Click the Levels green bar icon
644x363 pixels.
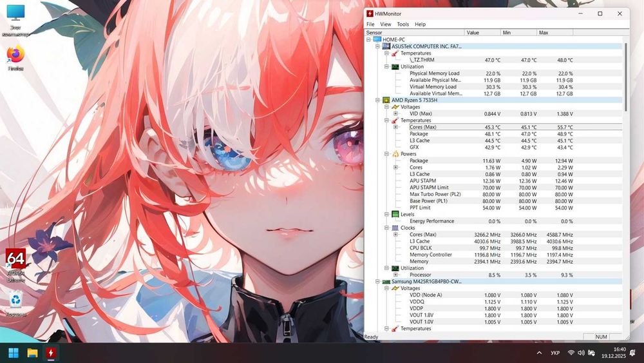click(x=395, y=214)
